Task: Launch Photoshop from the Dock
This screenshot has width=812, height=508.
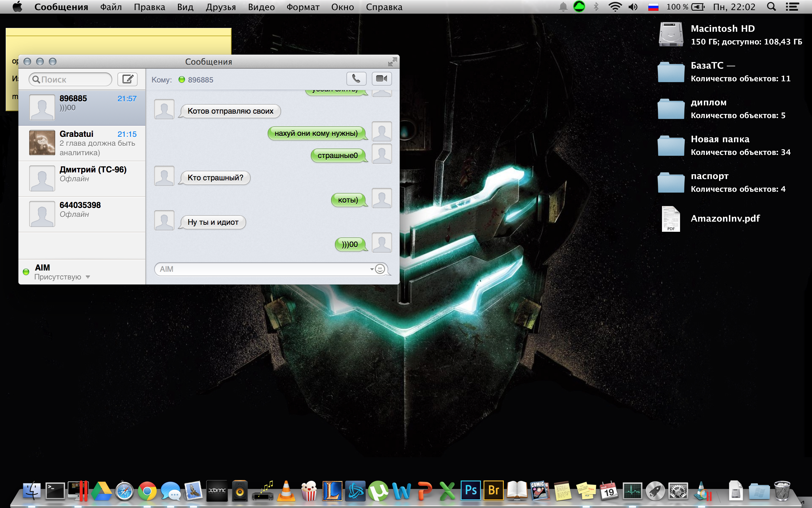Action: click(470, 491)
